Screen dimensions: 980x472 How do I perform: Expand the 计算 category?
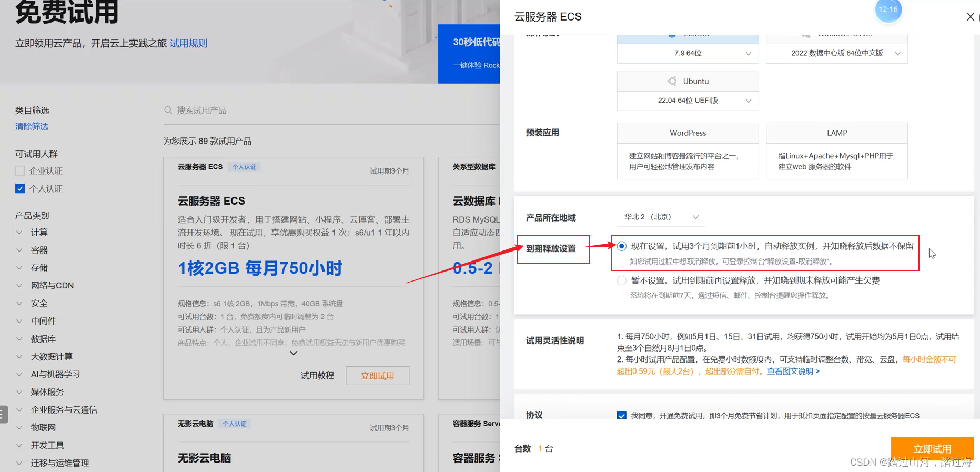tap(19, 232)
